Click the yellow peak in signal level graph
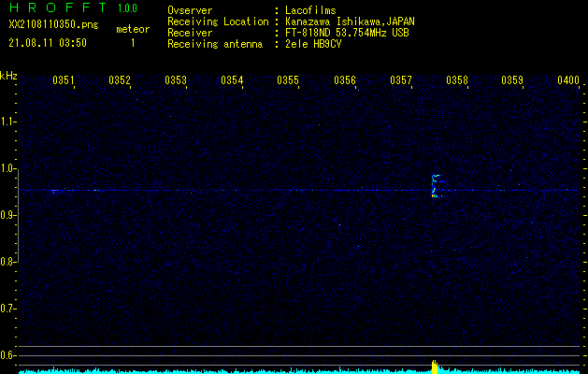This screenshot has height=374, width=588. pos(435,367)
